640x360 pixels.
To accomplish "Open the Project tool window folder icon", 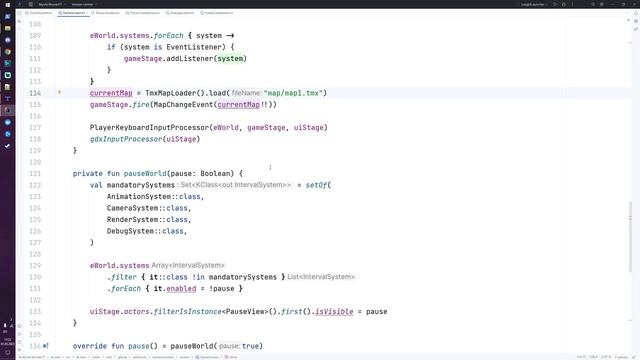I will coord(19,13).
